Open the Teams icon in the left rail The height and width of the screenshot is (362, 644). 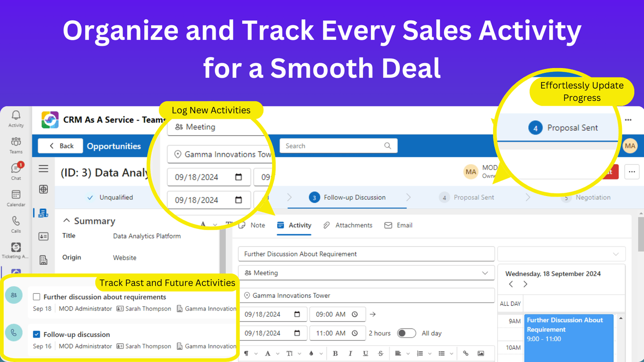tap(16, 145)
